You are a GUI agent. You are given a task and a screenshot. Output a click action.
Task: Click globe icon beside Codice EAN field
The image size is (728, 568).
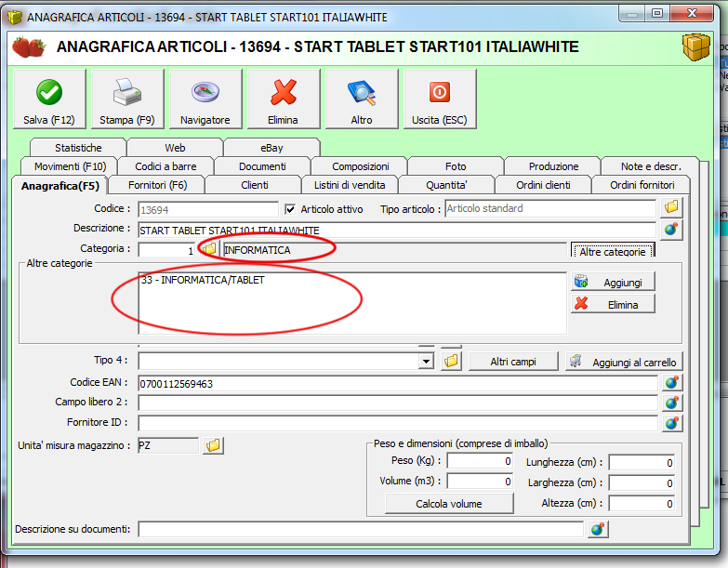tap(672, 383)
